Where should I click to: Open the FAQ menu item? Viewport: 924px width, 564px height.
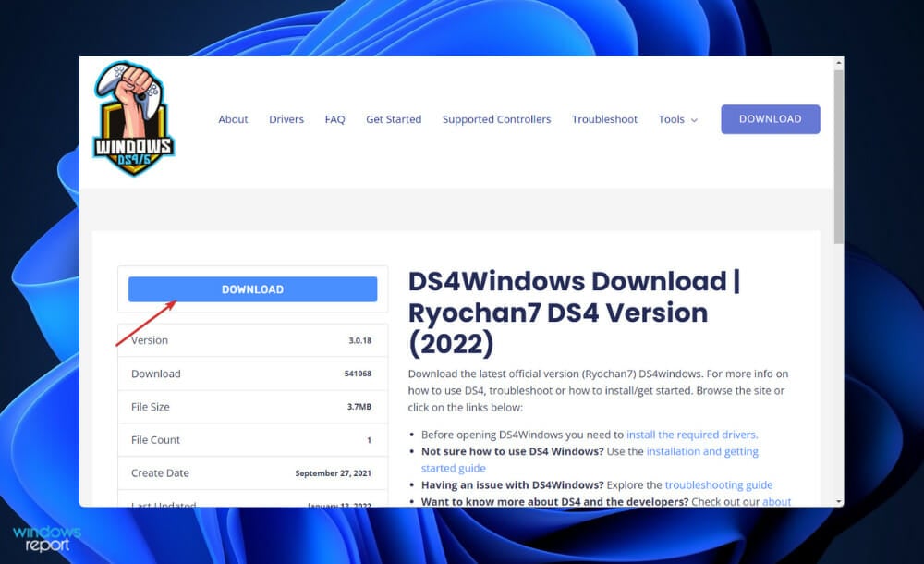(x=334, y=119)
